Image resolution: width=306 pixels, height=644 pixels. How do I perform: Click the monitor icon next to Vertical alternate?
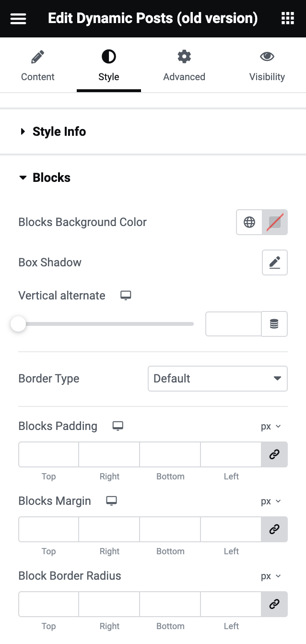(125, 295)
